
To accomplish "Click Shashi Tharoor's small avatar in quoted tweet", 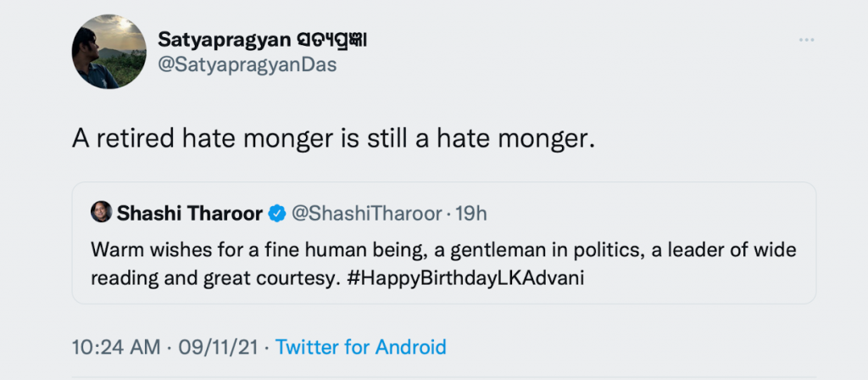I will point(100,213).
